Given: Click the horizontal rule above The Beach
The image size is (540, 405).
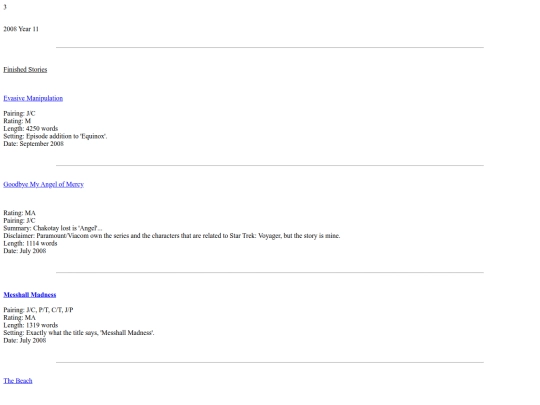Looking at the screenshot, I should coord(270,362).
